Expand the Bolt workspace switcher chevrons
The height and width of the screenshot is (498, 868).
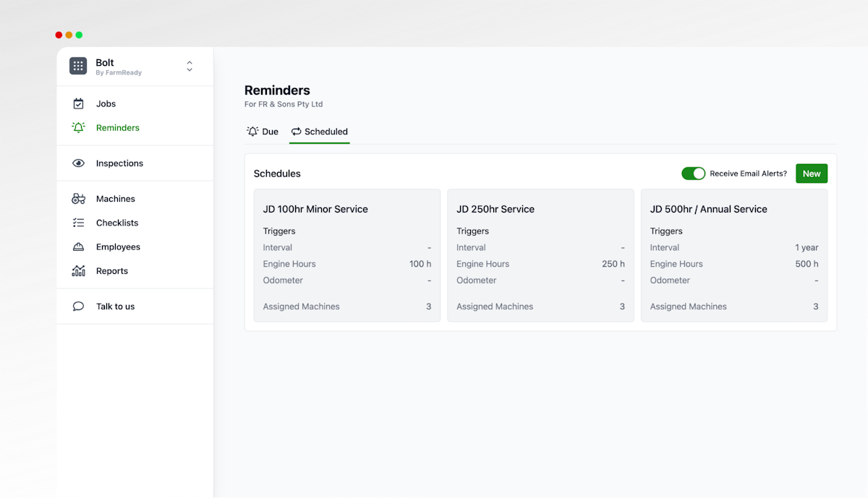(190, 66)
